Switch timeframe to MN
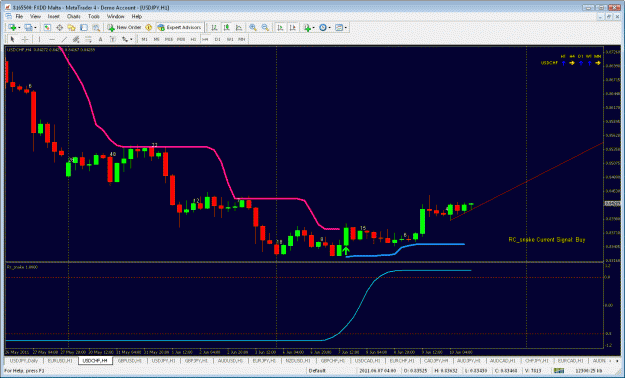Screen dimensions: 625x378 pos(242,39)
